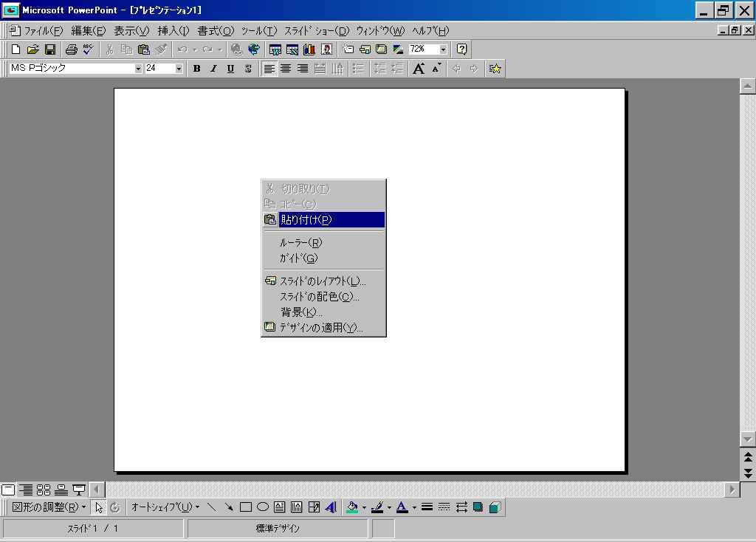756x542 pixels.
Task: Toggle Align Left paragraph alignment
Action: [x=269, y=69]
